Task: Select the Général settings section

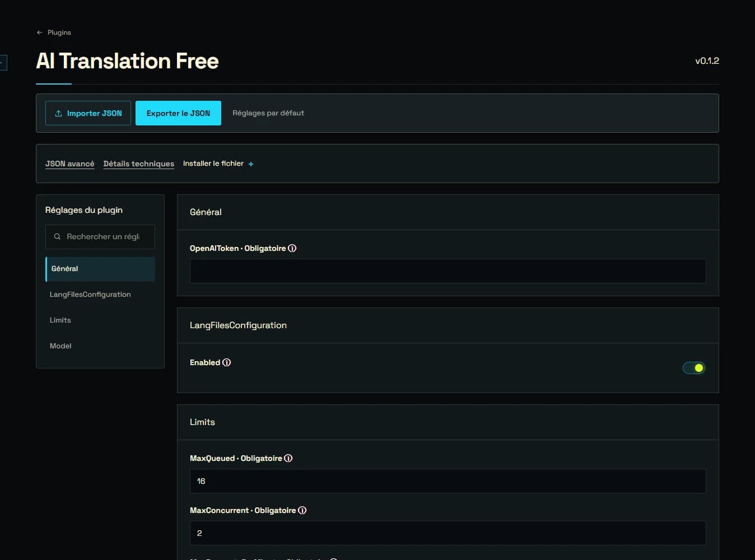Action: [x=100, y=269]
